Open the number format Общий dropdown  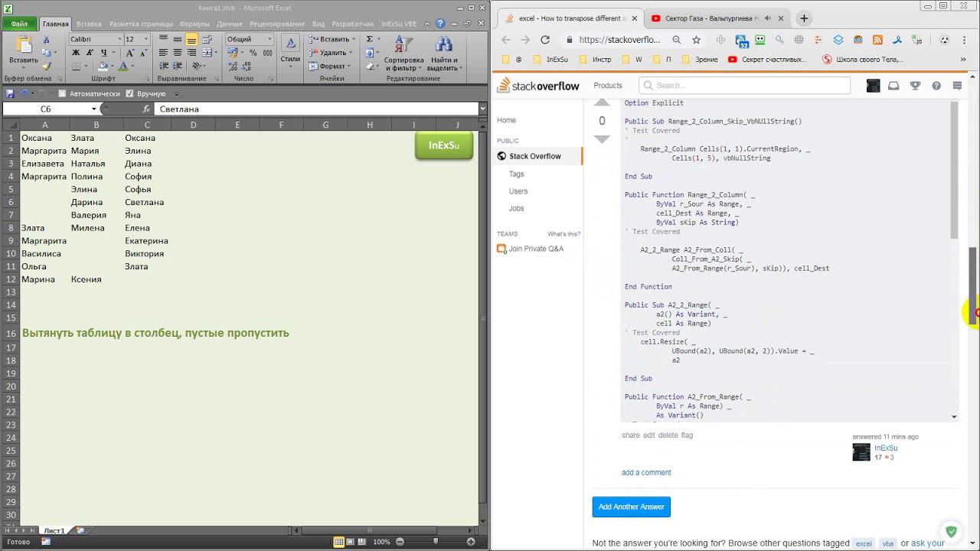pyautogui.click(x=269, y=39)
